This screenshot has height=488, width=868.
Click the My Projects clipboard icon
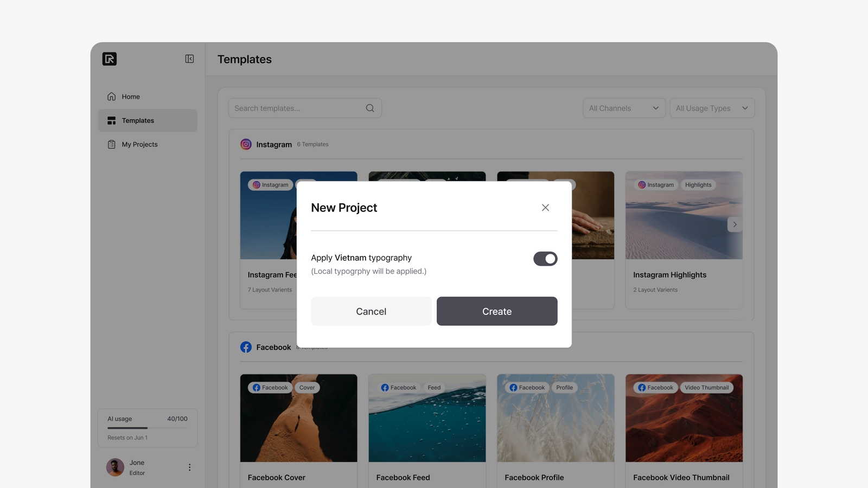pyautogui.click(x=111, y=144)
